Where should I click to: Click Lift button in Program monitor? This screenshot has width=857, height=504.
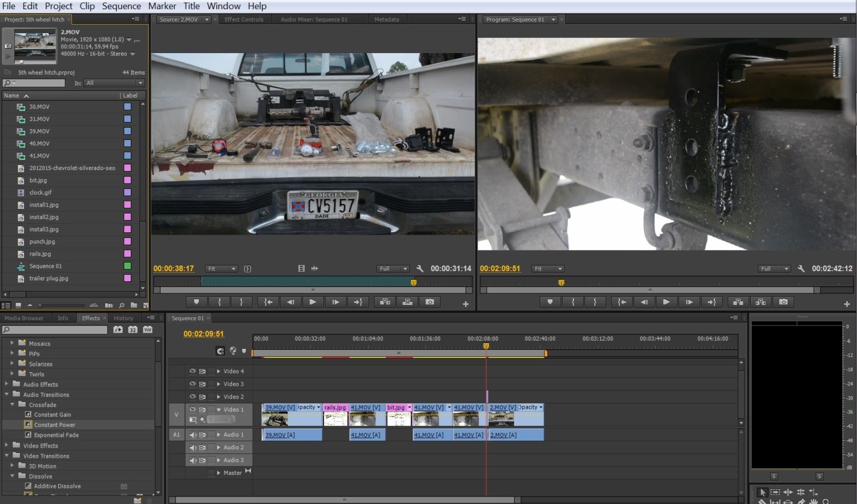[738, 302]
